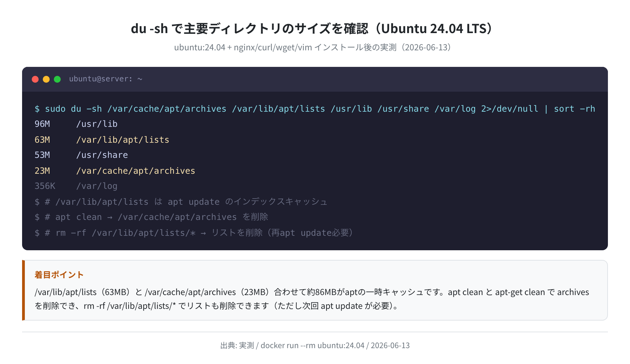This screenshot has width=630, height=364.
Task: Click the yellow minimize dot in terminal header
Action: [x=46, y=79]
